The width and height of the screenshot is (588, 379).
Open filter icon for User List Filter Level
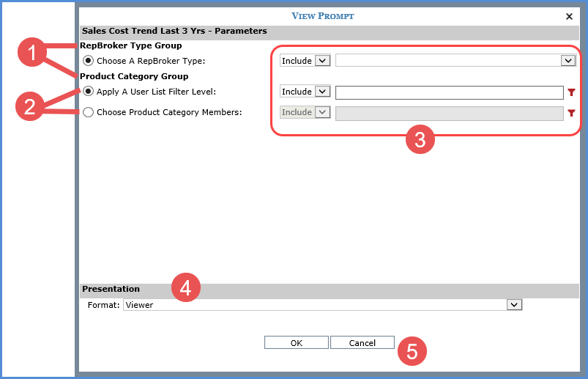pos(571,92)
